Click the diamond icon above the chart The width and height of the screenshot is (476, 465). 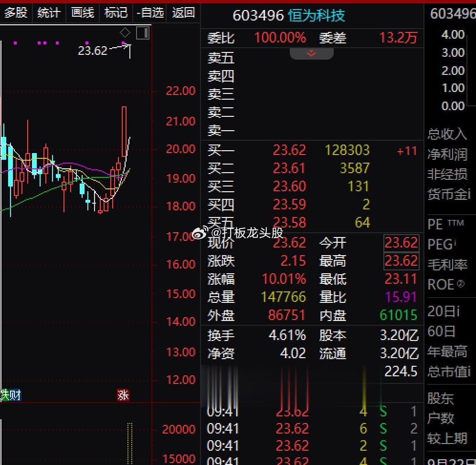coord(125,32)
